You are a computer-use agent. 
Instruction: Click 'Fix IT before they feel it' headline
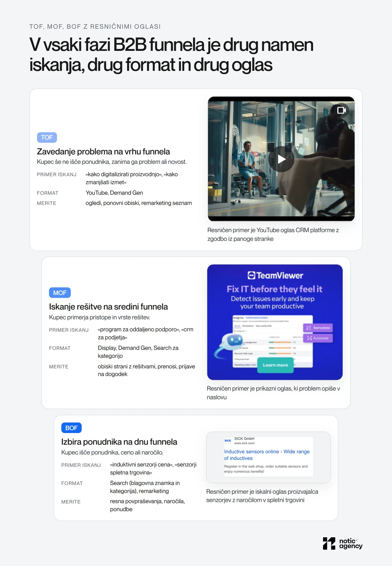click(x=275, y=289)
